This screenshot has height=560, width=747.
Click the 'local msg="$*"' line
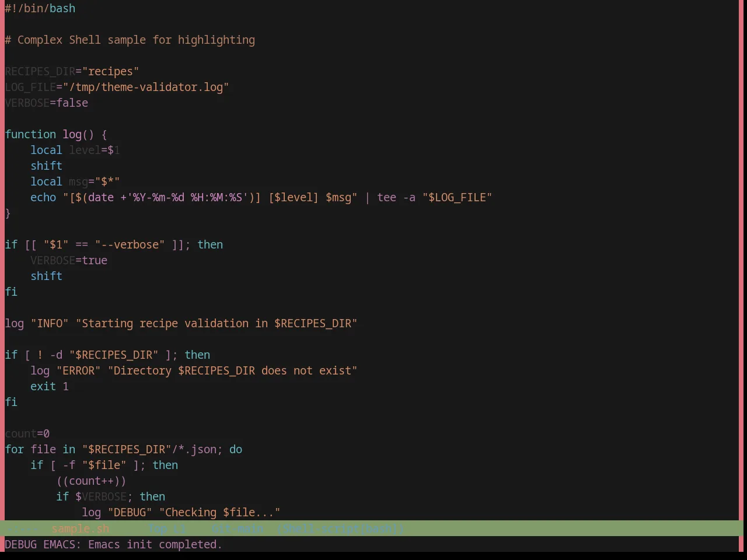[75, 181]
